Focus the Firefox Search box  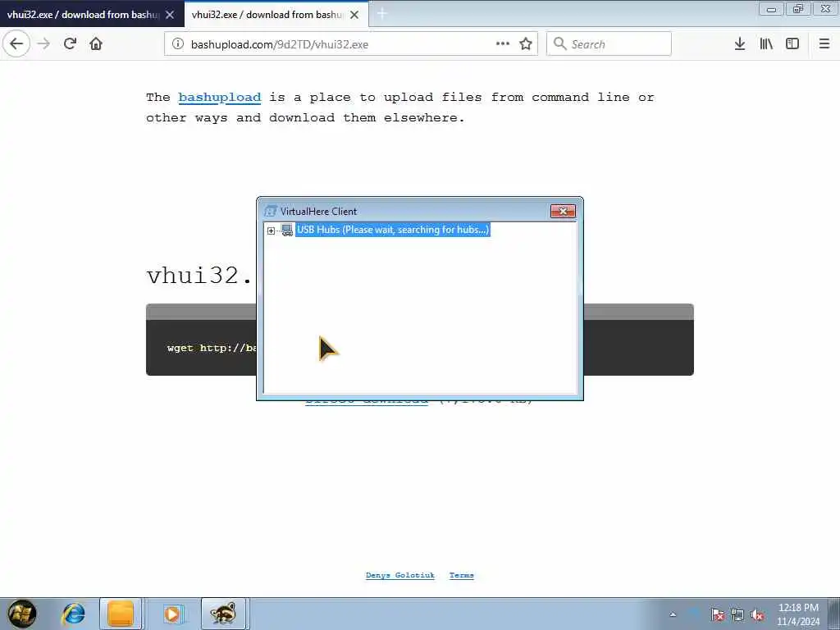pyautogui.click(x=609, y=44)
